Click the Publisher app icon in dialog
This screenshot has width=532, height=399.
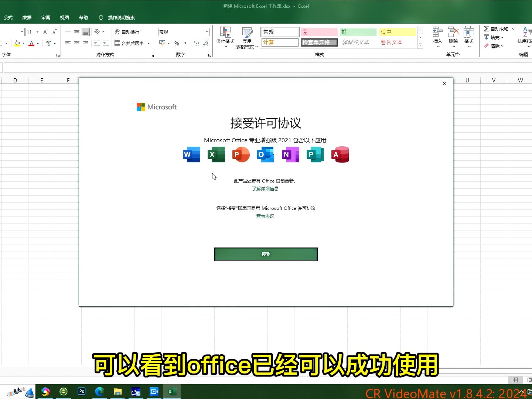(315, 154)
